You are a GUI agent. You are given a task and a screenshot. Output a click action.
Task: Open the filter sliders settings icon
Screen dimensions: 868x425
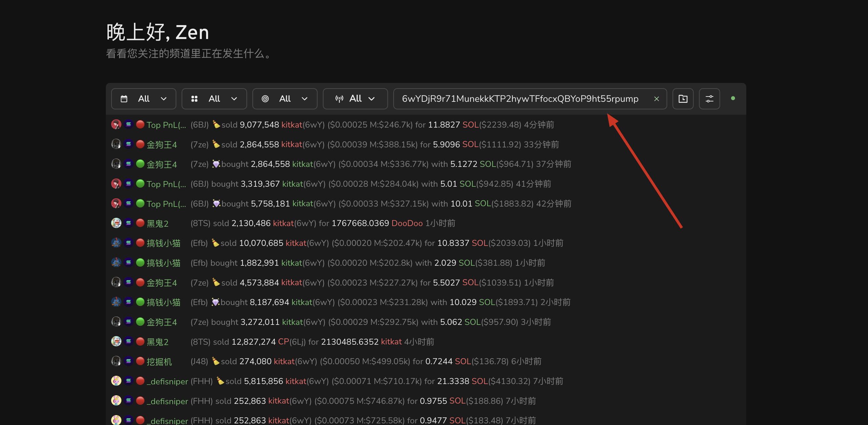[709, 99]
